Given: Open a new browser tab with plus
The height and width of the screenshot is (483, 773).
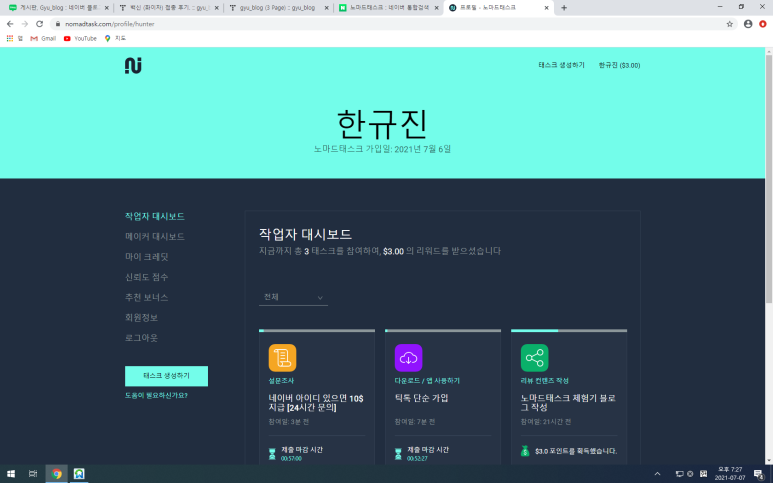Looking at the screenshot, I should click(564, 8).
